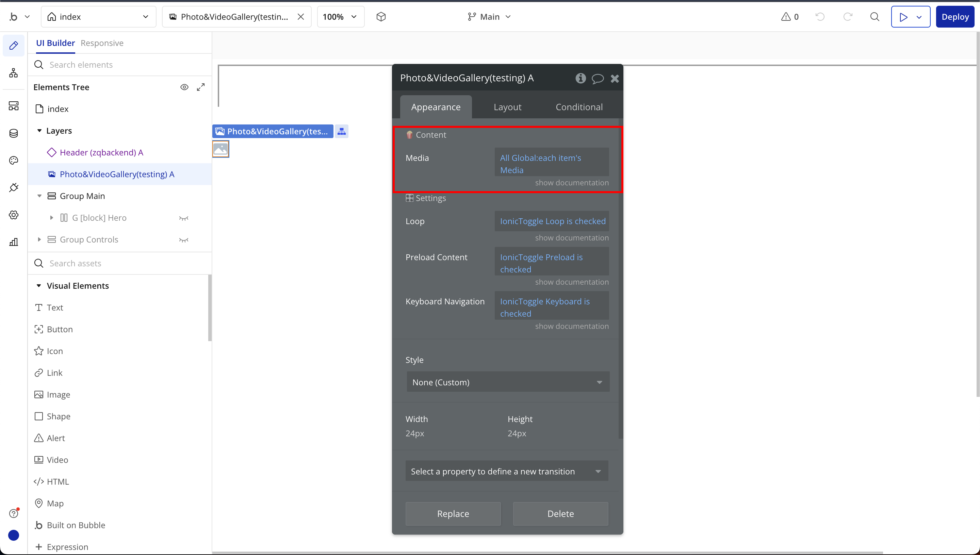Click the Deploy button
Viewport: 980px width, 555px height.
(x=955, y=17)
